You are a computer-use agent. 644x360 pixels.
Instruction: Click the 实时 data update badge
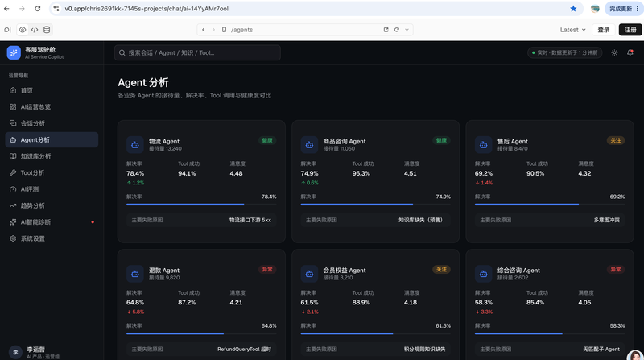(x=565, y=52)
